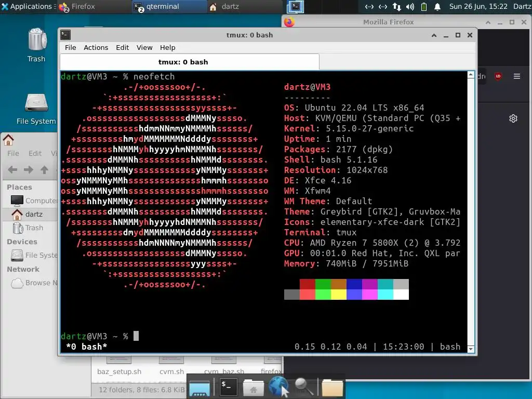Open the View menu in qterminal
Image resolution: width=532 pixels, height=399 pixels.
pyautogui.click(x=144, y=47)
